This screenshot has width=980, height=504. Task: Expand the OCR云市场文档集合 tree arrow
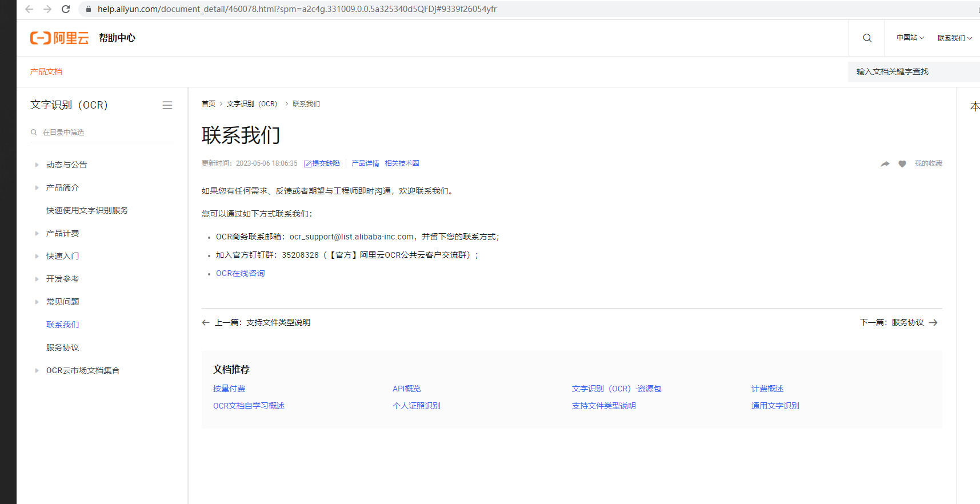pyautogui.click(x=37, y=370)
